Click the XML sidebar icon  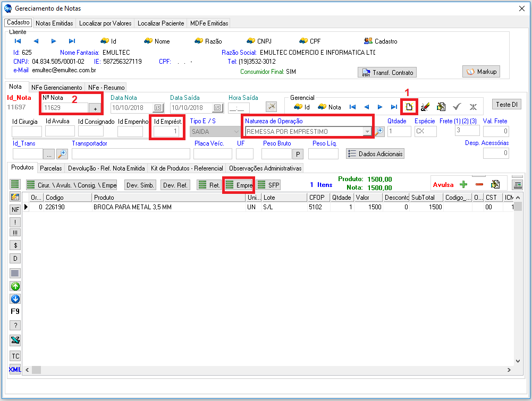(15, 369)
